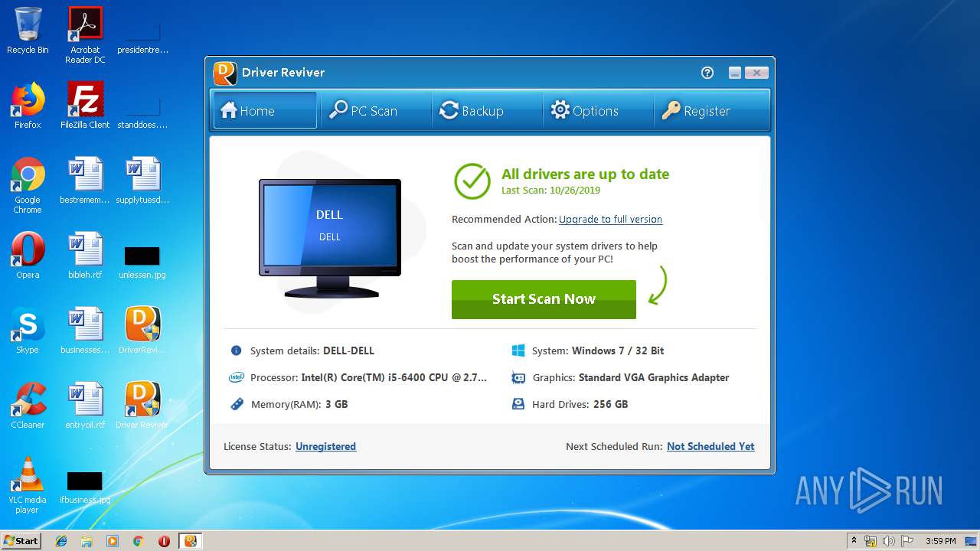The width and height of the screenshot is (980, 551).
Task: Select the CCleaner desktop shortcut
Action: pyautogui.click(x=28, y=405)
